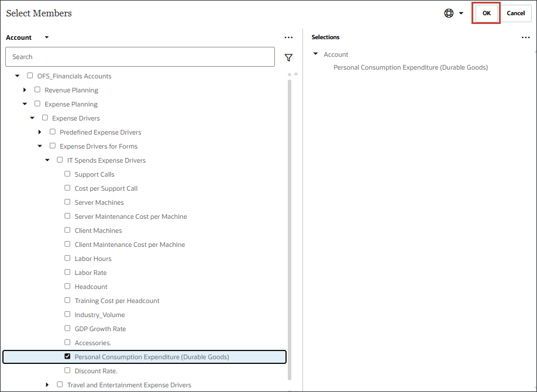Tick the GDP Growth Rate checkbox
This screenshot has height=392, width=537.
(x=67, y=329)
